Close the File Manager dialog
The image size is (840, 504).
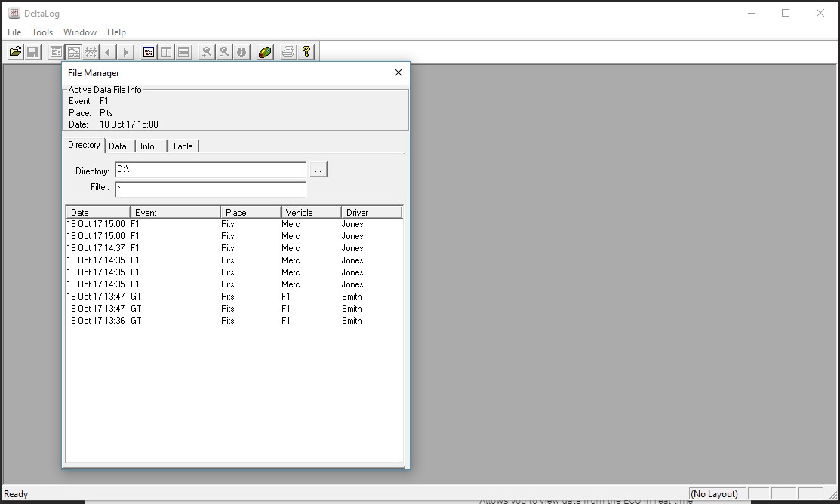[x=398, y=72]
